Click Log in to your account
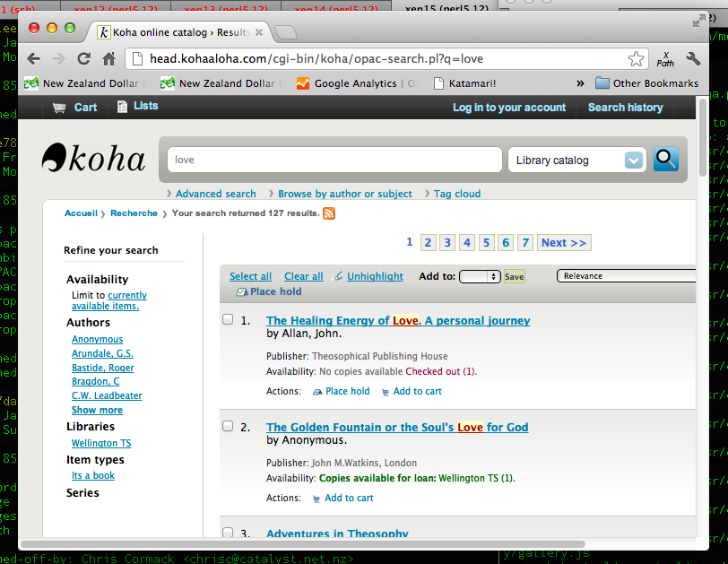The height and width of the screenshot is (564, 728). tap(508, 108)
